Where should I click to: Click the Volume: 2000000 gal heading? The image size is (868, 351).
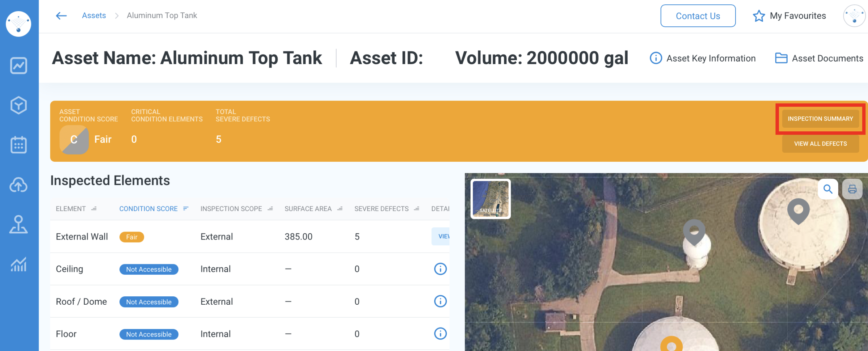(x=542, y=58)
